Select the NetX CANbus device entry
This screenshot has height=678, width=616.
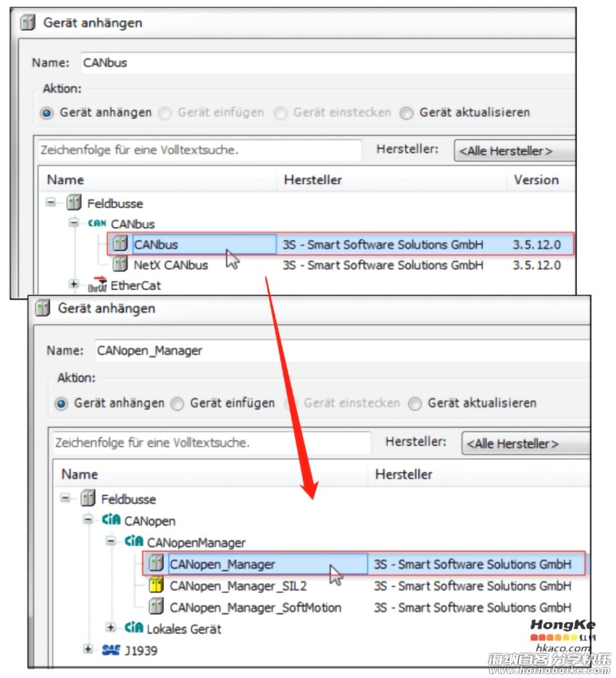point(171,265)
